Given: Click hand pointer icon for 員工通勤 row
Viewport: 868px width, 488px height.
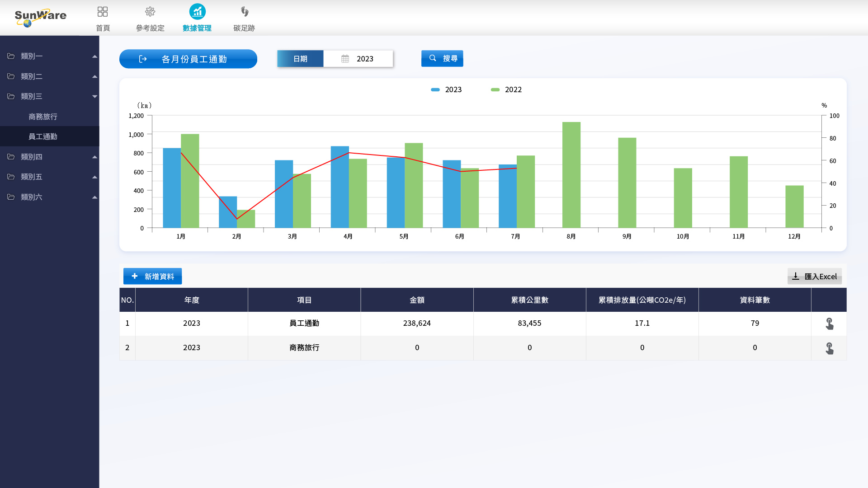Looking at the screenshot, I should [x=829, y=324].
